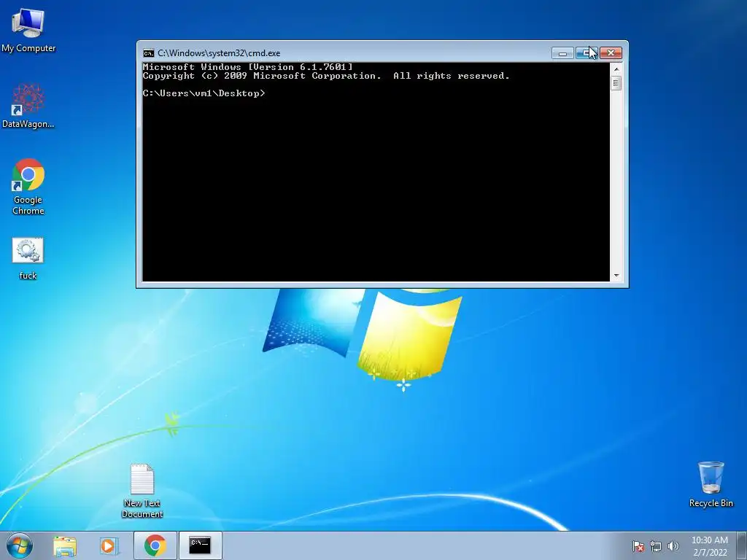Image resolution: width=747 pixels, height=560 pixels.
Task: Launch Windows Media Player from taskbar
Action: [x=109, y=545]
